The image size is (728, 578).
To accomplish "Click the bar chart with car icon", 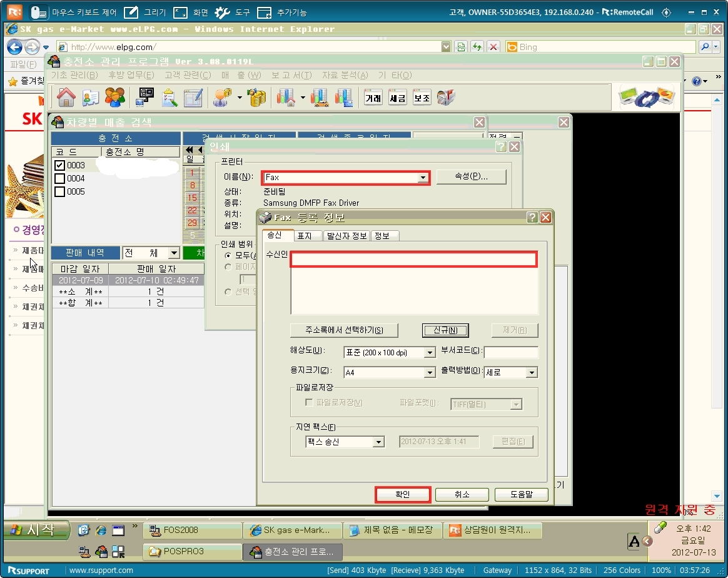I will point(320,97).
